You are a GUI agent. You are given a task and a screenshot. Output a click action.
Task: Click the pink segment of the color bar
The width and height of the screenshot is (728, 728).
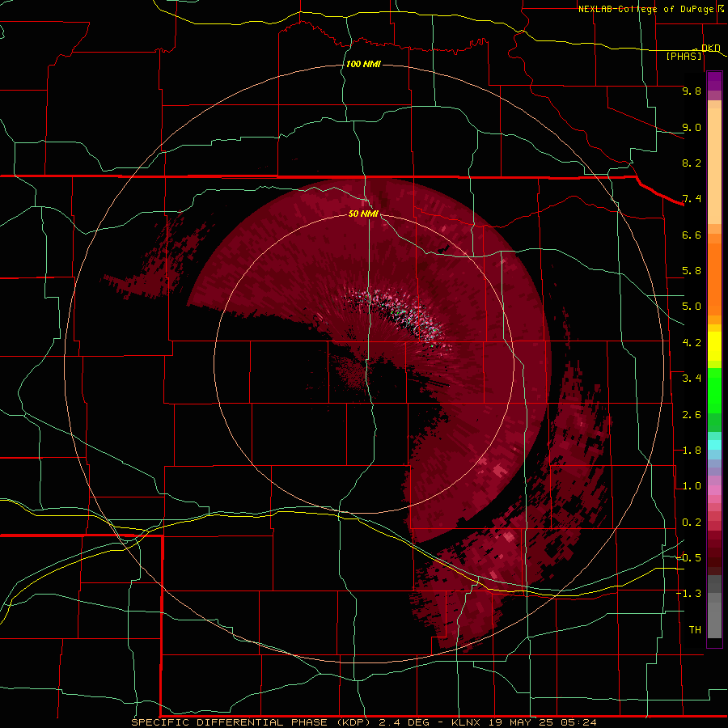coord(714,490)
